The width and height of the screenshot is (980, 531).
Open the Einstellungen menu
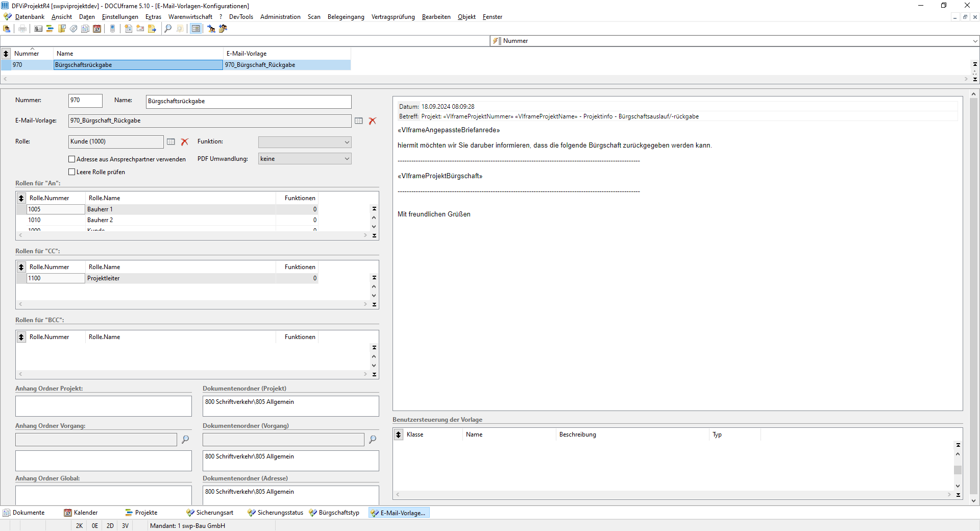[120, 17]
